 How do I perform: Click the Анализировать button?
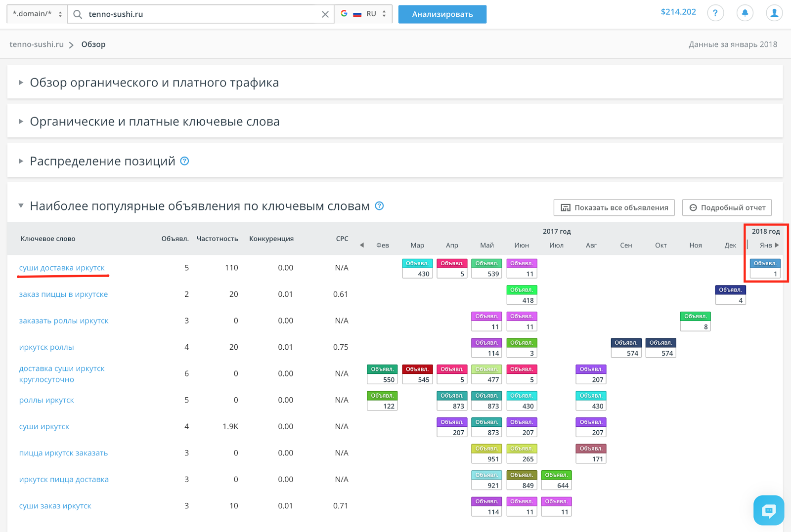tap(442, 14)
